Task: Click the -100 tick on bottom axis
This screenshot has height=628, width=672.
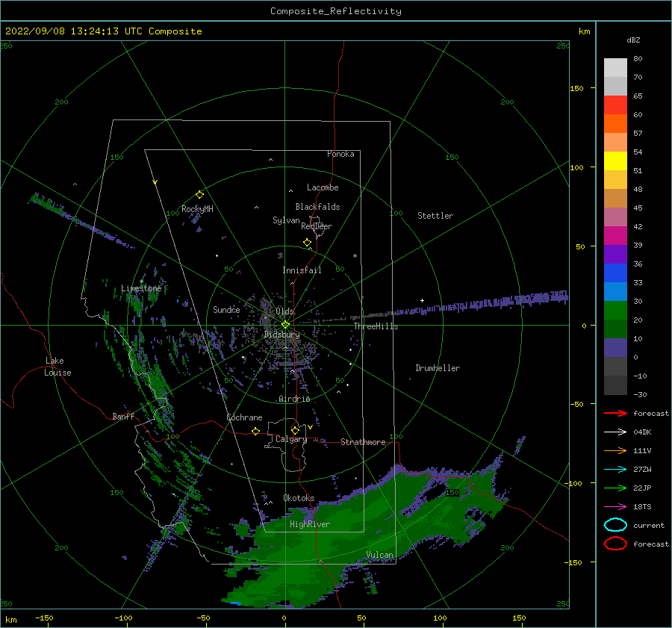Action: pos(123,618)
